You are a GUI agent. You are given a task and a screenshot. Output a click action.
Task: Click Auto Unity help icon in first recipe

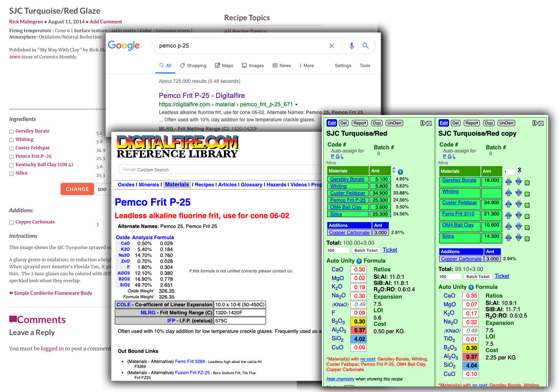[x=359, y=261]
